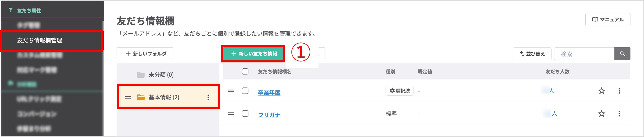Star the フリガナ information field
The height and width of the screenshot is (137, 644).
[601, 114]
